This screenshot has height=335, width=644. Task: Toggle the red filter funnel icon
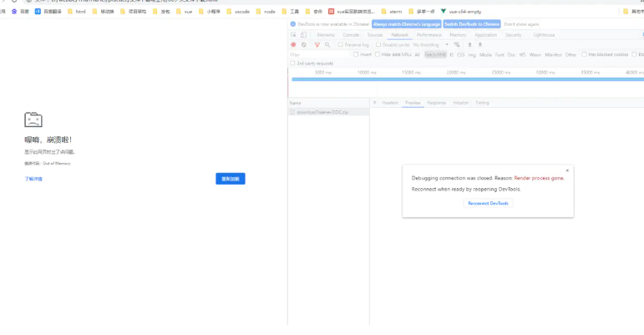click(x=317, y=45)
